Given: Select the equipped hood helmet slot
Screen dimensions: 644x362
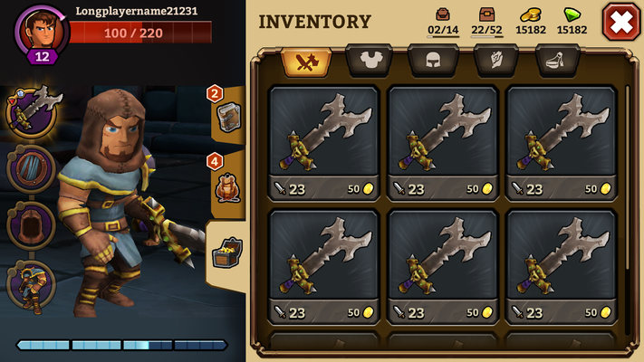Looking at the screenshot, I should click(x=31, y=225).
